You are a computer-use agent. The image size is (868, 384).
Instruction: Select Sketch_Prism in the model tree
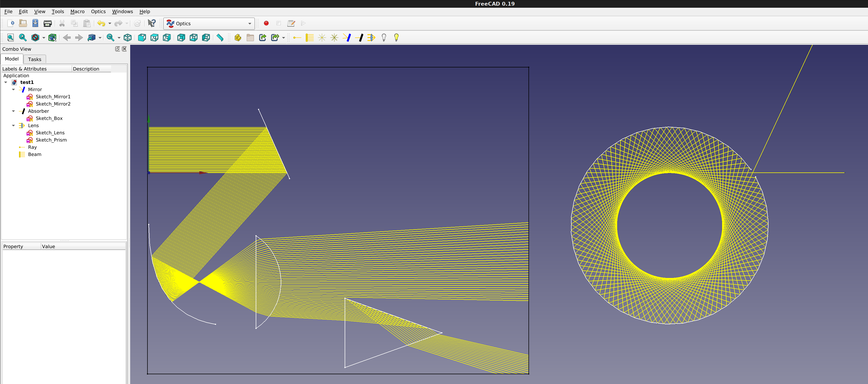51,140
